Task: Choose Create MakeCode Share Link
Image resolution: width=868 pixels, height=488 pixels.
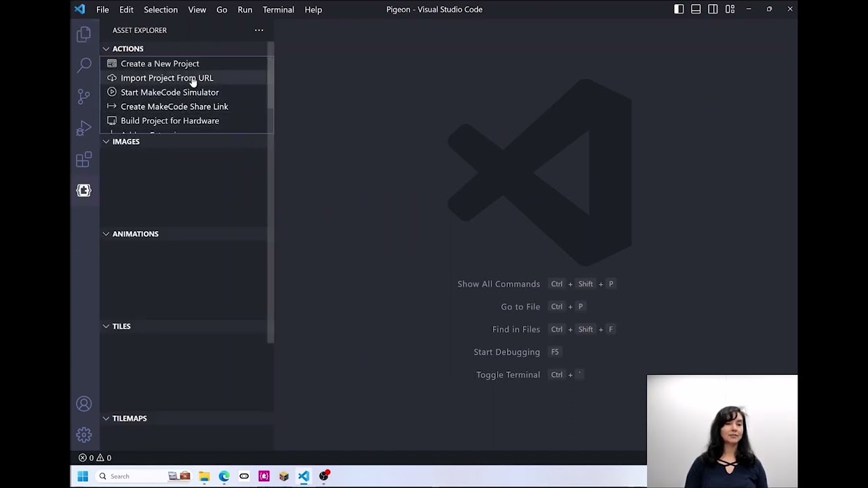Action: point(184,106)
